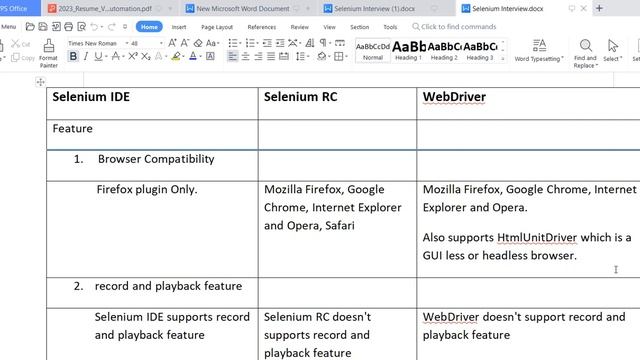Open the Times New Roman font dropdown
Viewport: 640px width, 360px height.
[127, 43]
